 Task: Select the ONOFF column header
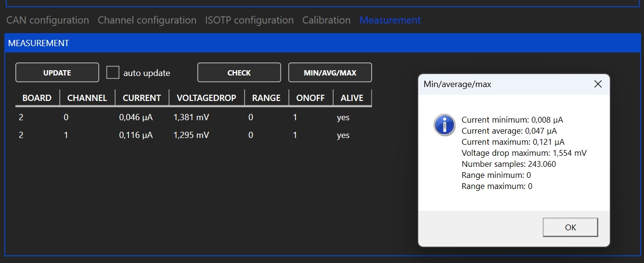pyautogui.click(x=310, y=98)
